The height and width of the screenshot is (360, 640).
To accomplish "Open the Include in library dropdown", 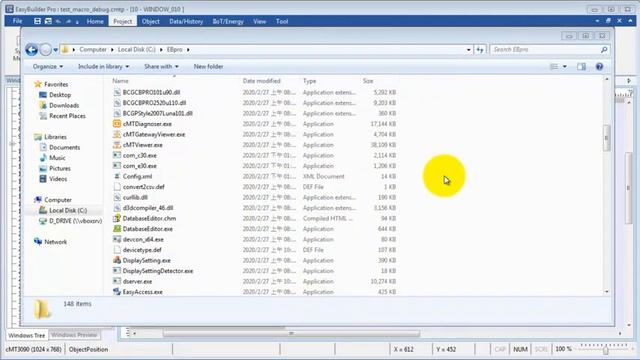I will [x=103, y=67].
